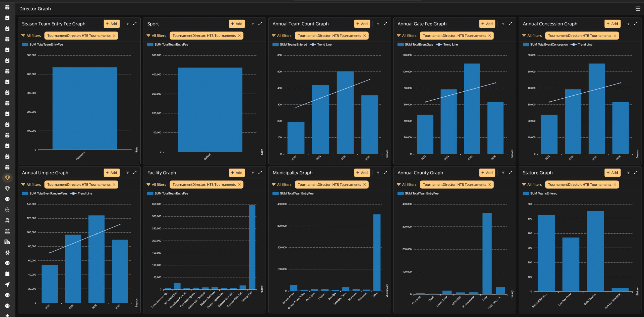Open the building-with-car sidebar icon
The width and height of the screenshot is (644, 317).
tap(7, 242)
